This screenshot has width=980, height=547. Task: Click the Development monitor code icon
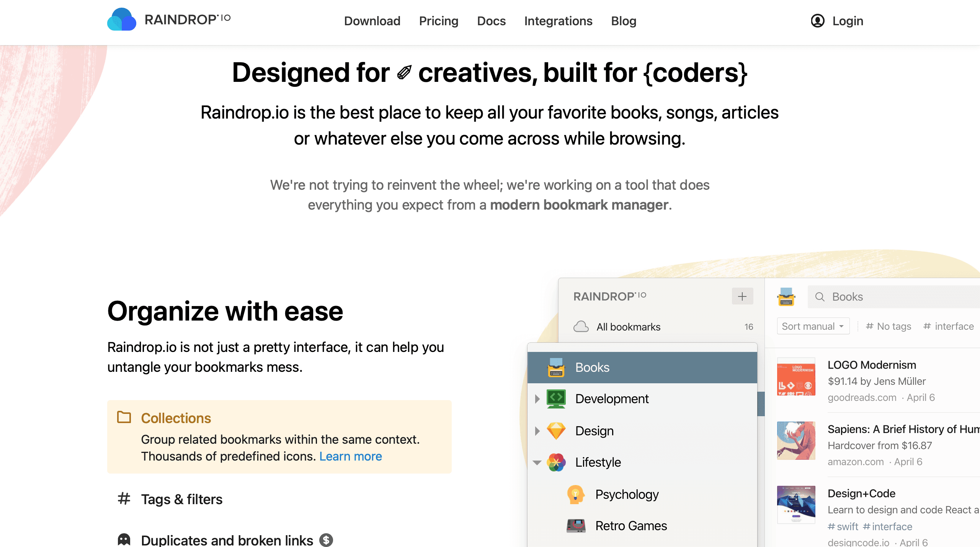(556, 399)
